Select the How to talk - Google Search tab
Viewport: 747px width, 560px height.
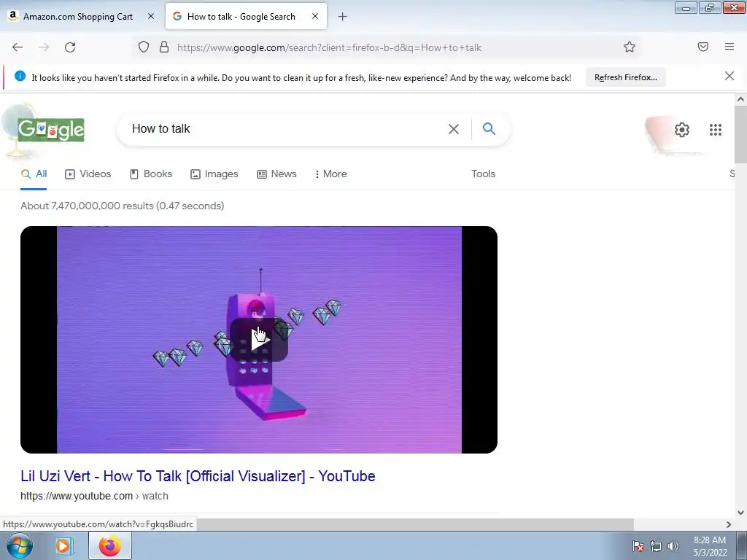pyautogui.click(x=247, y=16)
